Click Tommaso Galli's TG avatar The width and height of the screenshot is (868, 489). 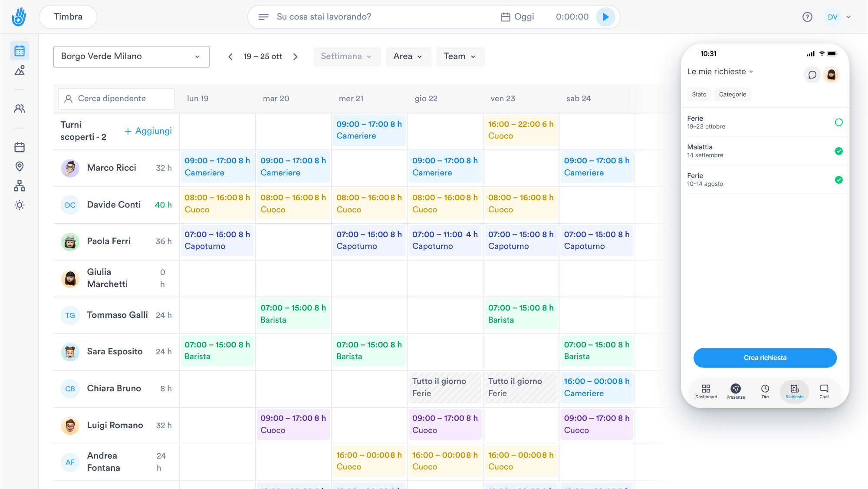[70, 315]
